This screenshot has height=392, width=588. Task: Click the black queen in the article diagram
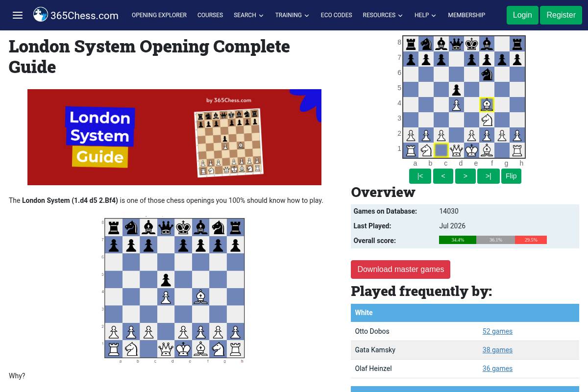166,227
